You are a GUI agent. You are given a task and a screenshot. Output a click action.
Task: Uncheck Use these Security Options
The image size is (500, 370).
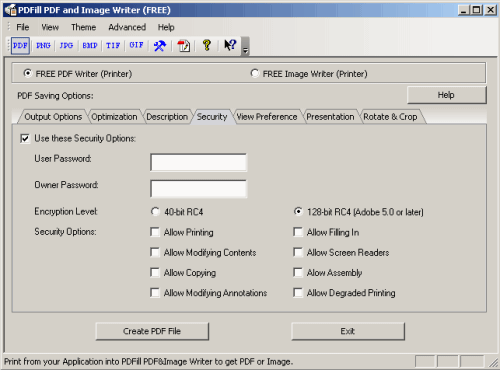[x=25, y=138]
